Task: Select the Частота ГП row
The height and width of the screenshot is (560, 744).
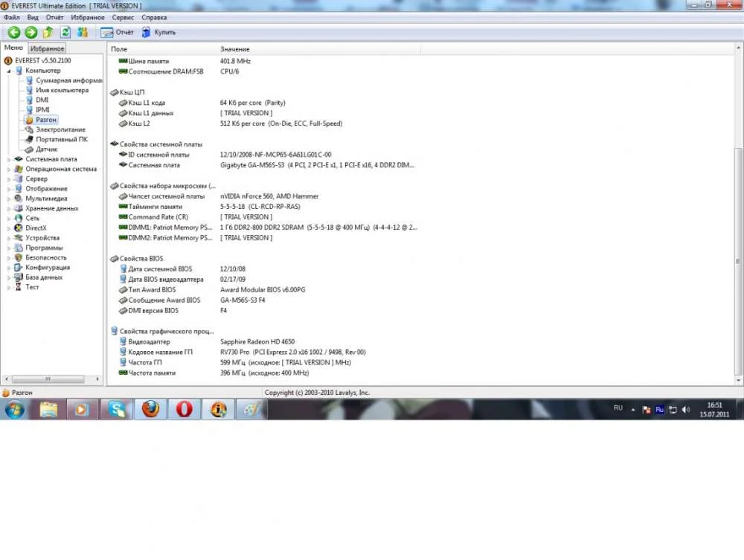Action: pyautogui.click(x=235, y=363)
